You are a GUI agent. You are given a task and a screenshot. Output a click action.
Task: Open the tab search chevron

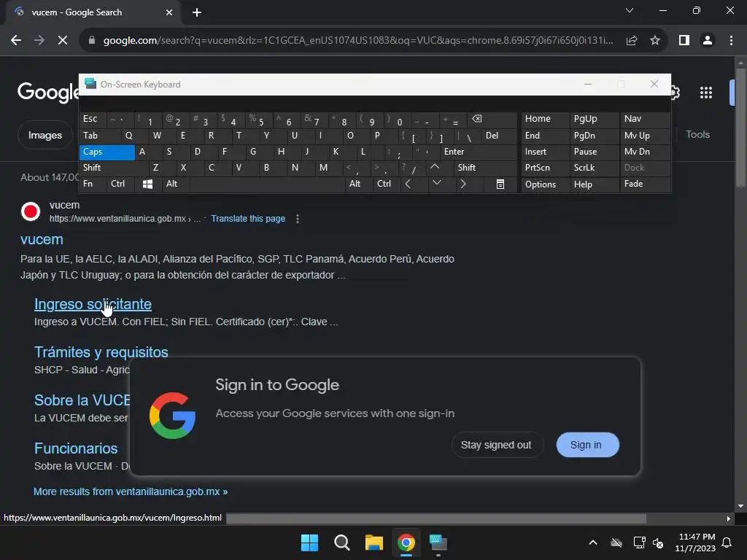pyautogui.click(x=630, y=10)
